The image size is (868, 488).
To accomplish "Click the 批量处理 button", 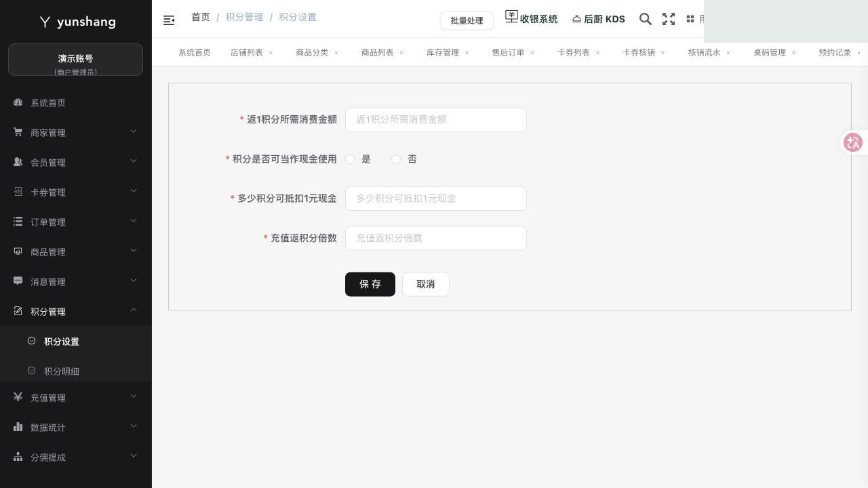I will tap(467, 20).
